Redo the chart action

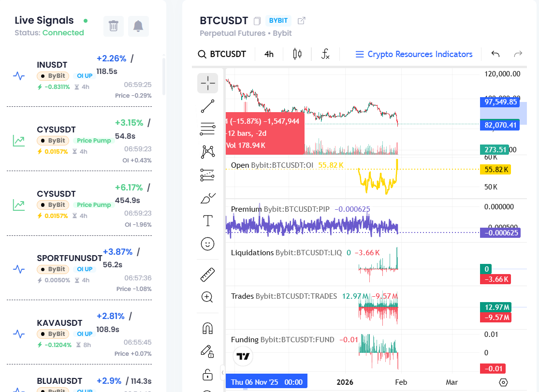(x=518, y=54)
